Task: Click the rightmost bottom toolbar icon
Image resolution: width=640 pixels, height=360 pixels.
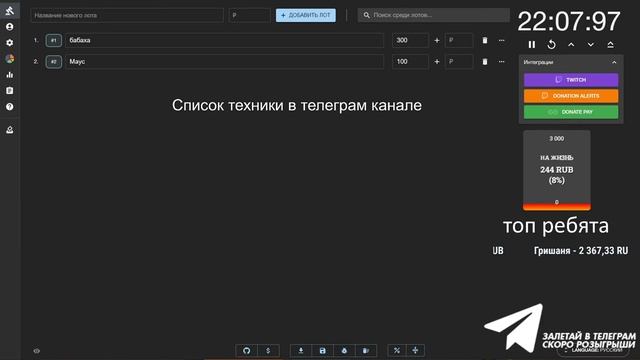Action: pos(415,351)
